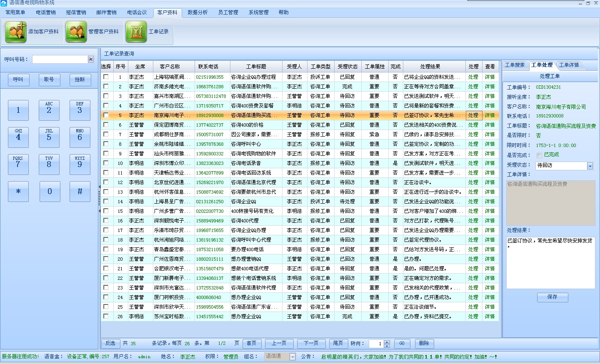Open the 数据分析 menu
The image size is (600, 364).
197,12
